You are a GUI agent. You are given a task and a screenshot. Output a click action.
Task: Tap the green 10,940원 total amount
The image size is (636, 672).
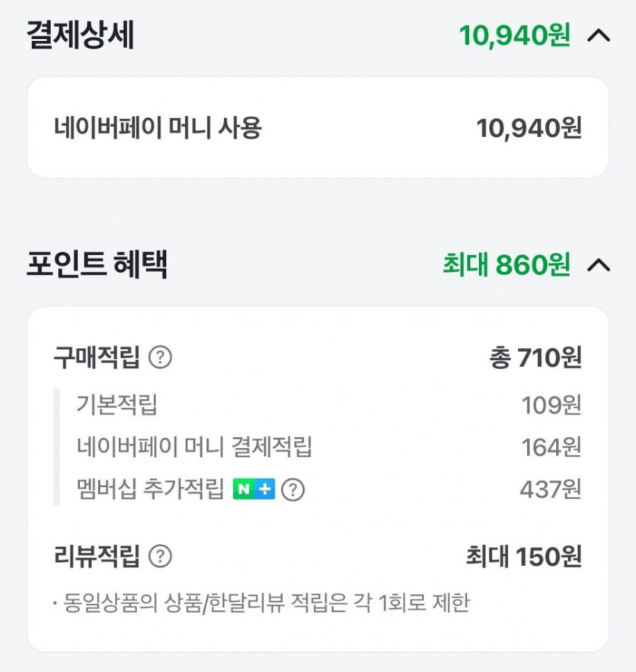coord(514,35)
